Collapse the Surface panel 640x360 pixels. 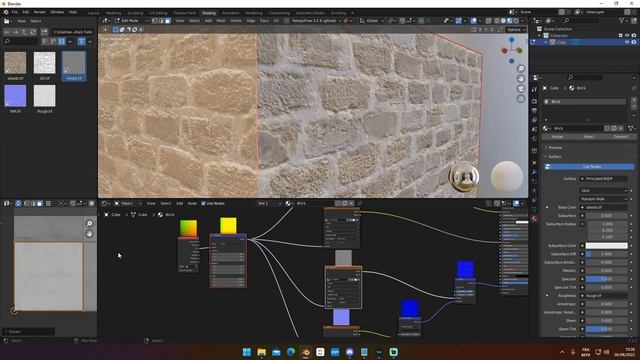[x=555, y=157]
